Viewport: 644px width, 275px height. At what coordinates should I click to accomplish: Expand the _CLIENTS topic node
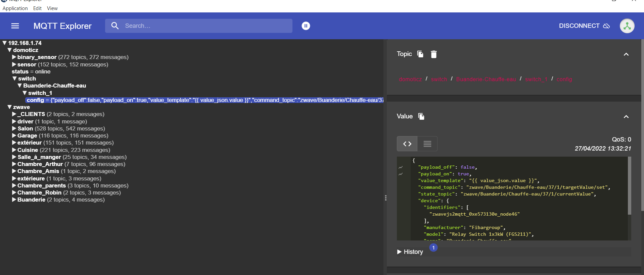click(14, 114)
